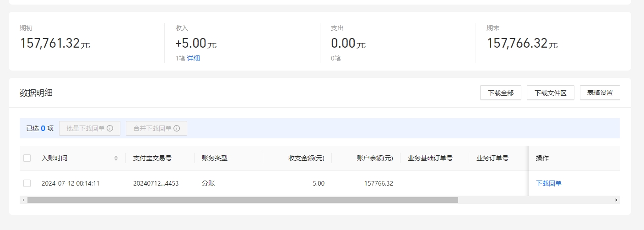Click the 支出 amount 0.00元
644x230 pixels.
348,44
